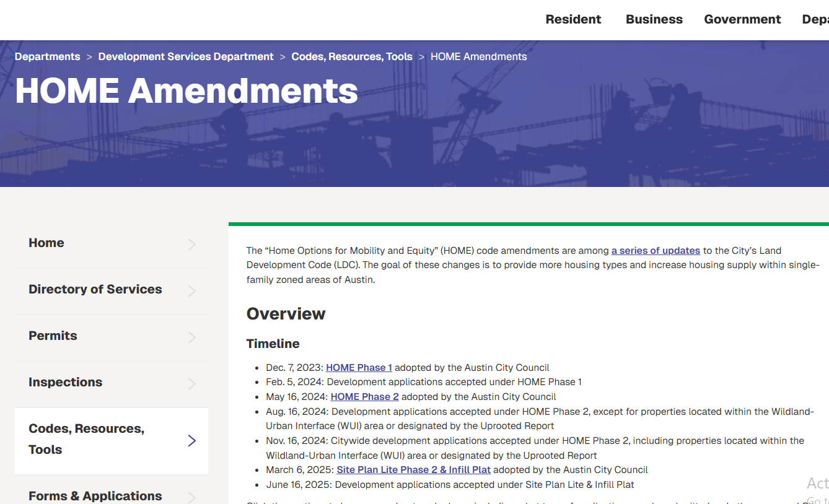
Task: Click the 'a series of updates' link
Action: click(656, 250)
